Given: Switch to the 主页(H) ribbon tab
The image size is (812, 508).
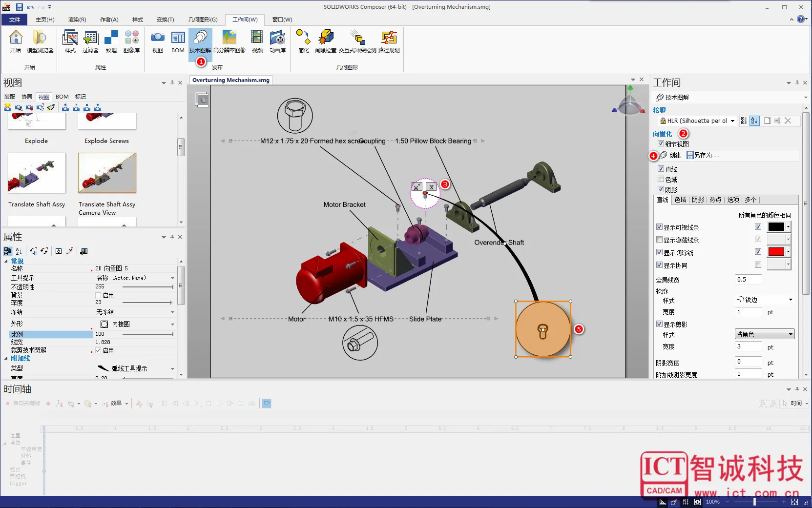Looking at the screenshot, I should [45, 20].
